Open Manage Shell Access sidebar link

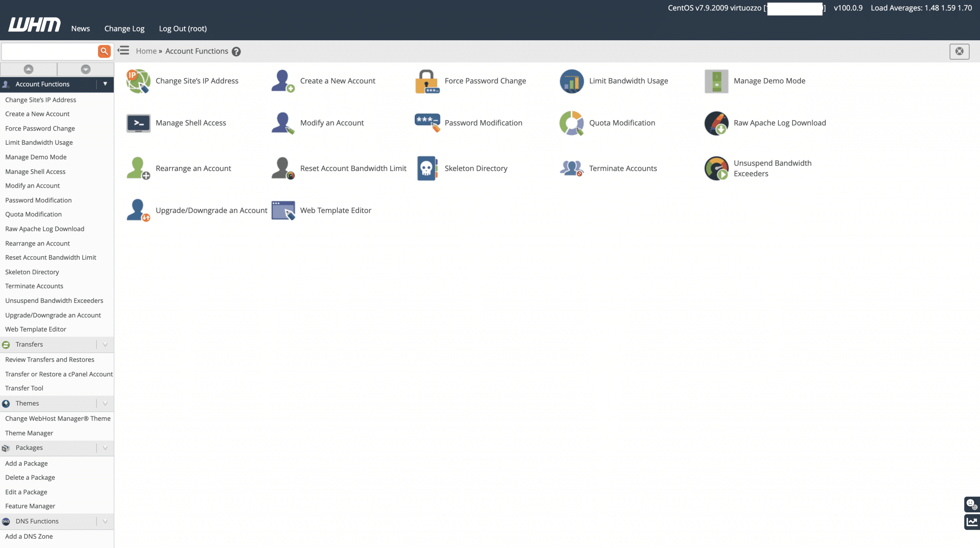[35, 172]
